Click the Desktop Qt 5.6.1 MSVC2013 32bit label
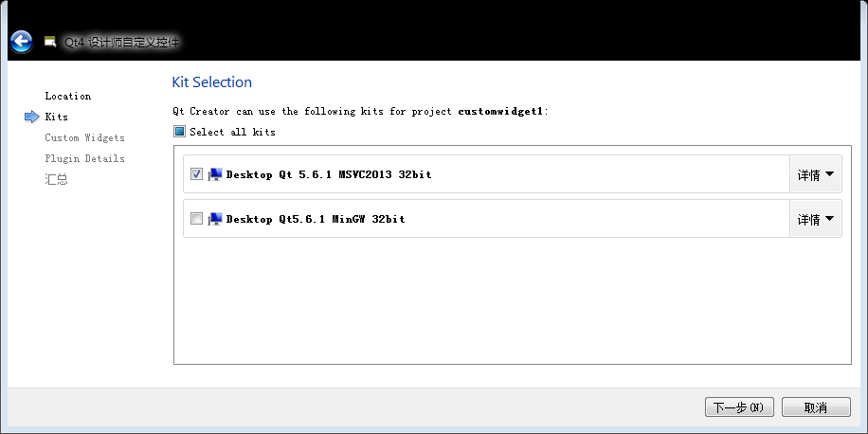This screenshot has width=868, height=434. click(329, 174)
